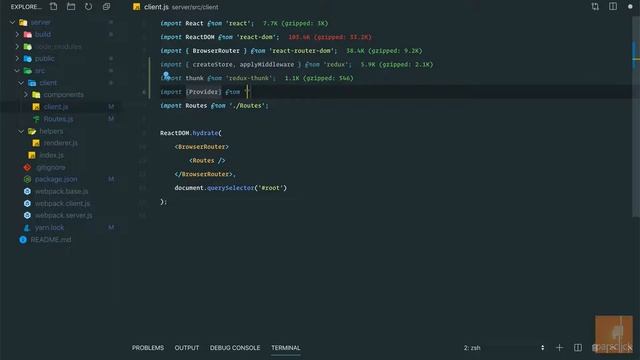Click the New Folder icon in Explorer header

tap(71, 7)
